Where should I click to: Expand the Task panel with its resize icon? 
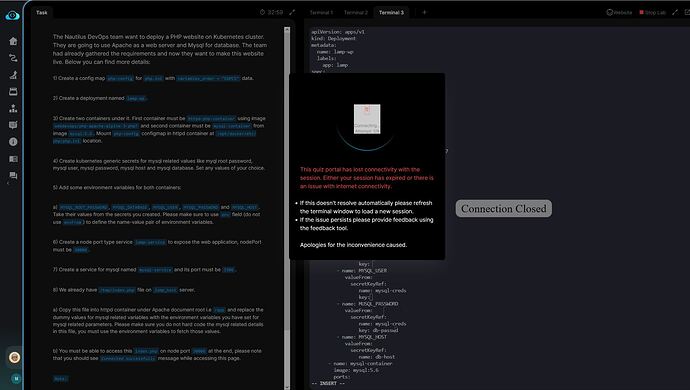click(292, 12)
